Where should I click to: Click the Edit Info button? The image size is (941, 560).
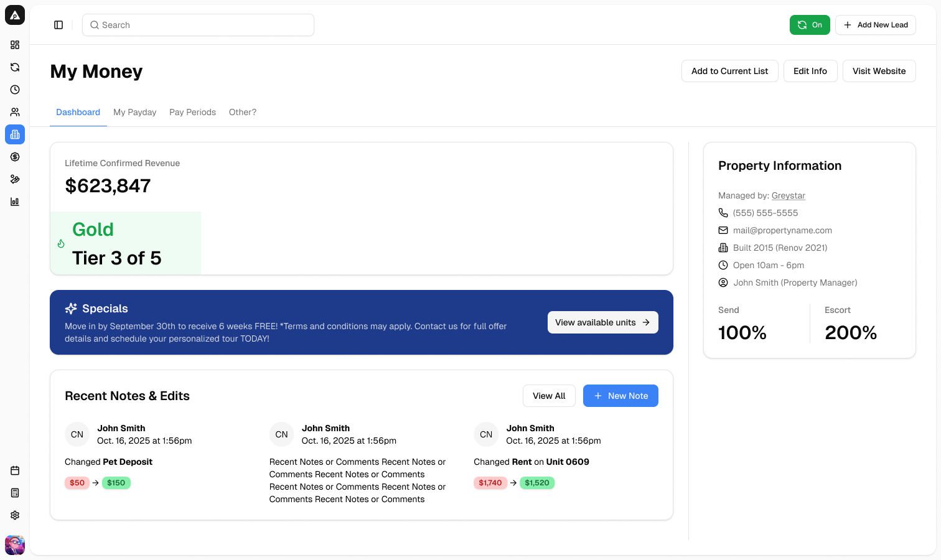click(810, 71)
